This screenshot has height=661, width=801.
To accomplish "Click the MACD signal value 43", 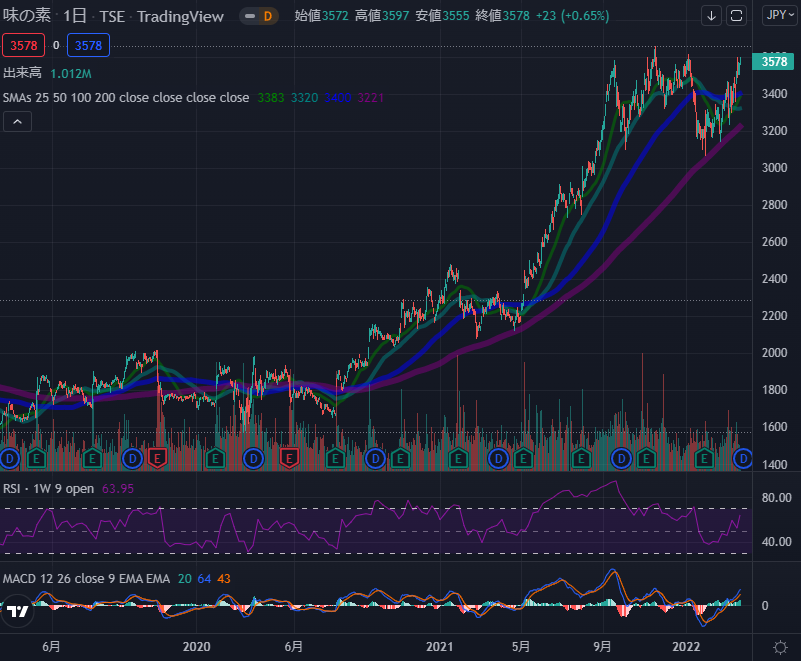I will [x=224, y=579].
